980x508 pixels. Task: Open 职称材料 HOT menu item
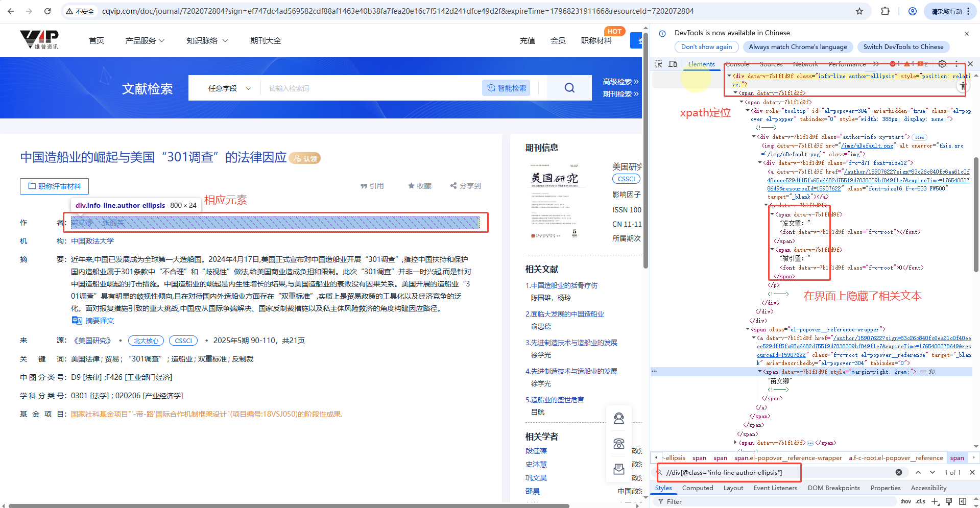pos(596,40)
